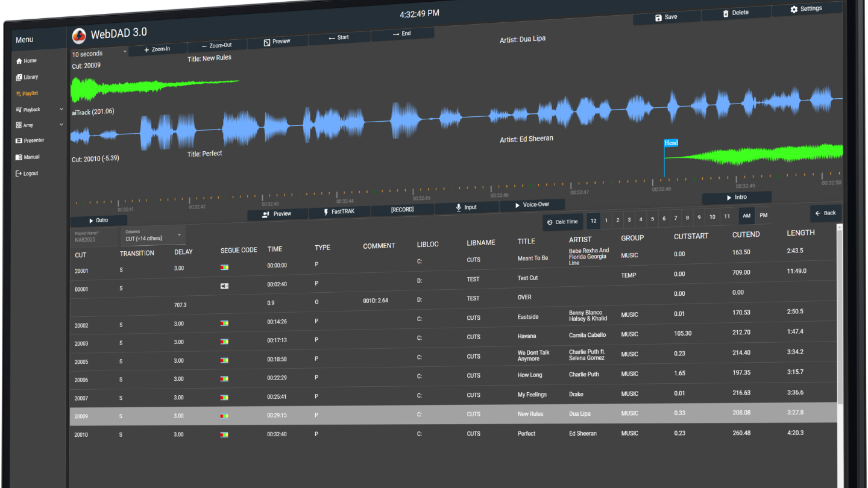Select hour 12 in the hour selector
Viewport: 868px width, 488px height.
tap(594, 221)
